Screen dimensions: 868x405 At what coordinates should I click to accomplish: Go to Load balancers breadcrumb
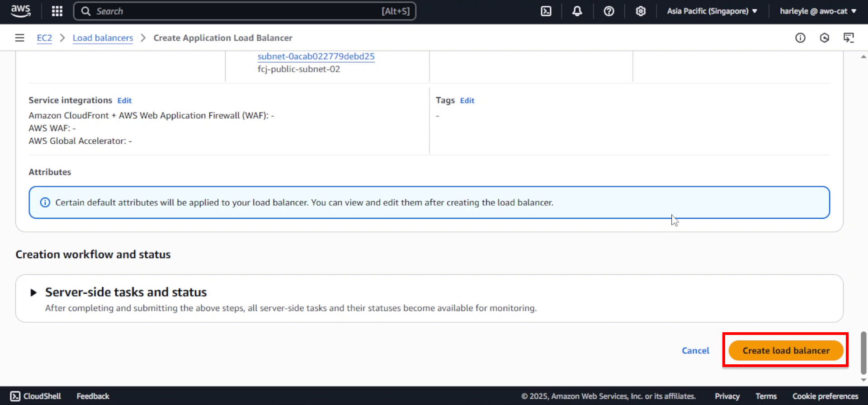point(103,38)
